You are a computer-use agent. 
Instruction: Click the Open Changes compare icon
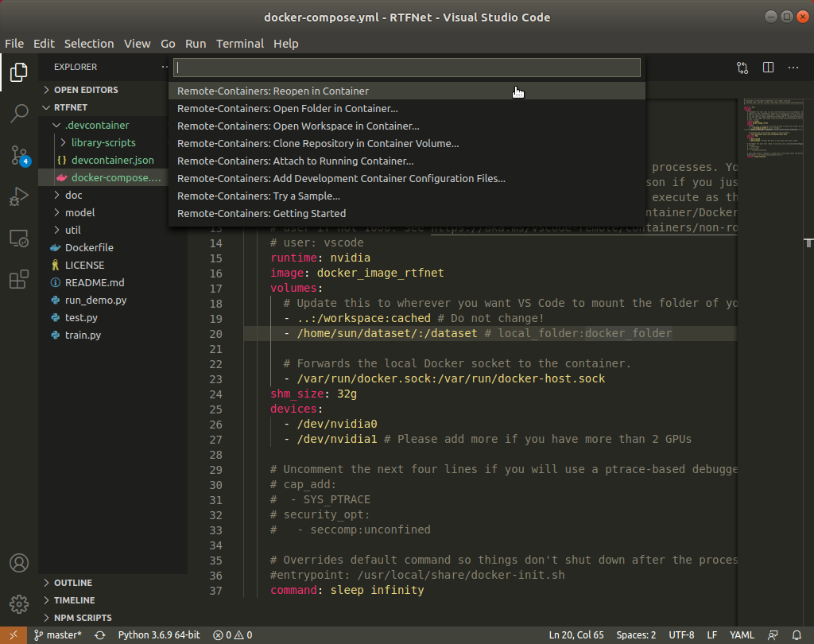point(742,68)
